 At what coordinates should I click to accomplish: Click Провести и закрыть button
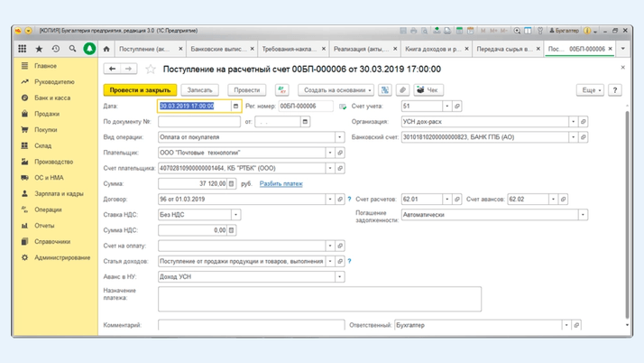[139, 90]
